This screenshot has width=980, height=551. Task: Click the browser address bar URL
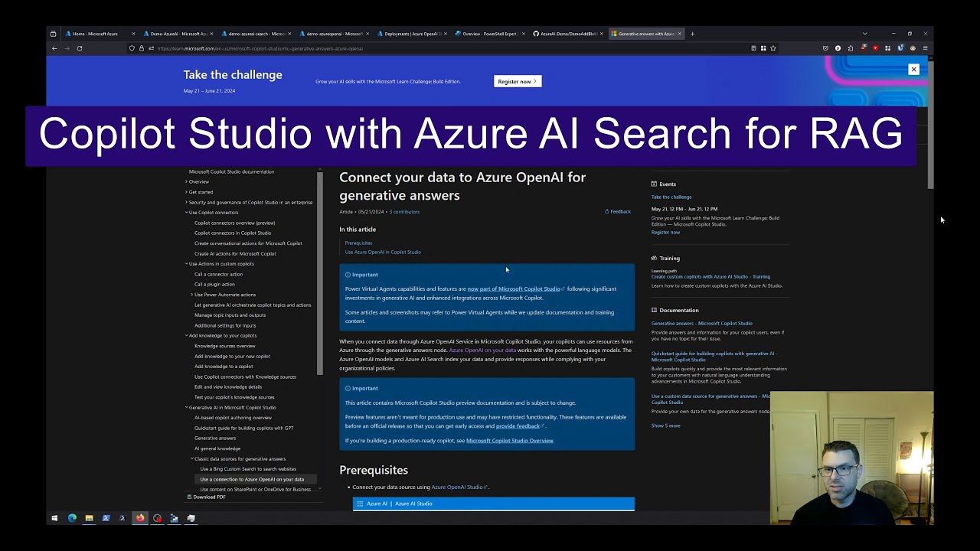(260, 48)
